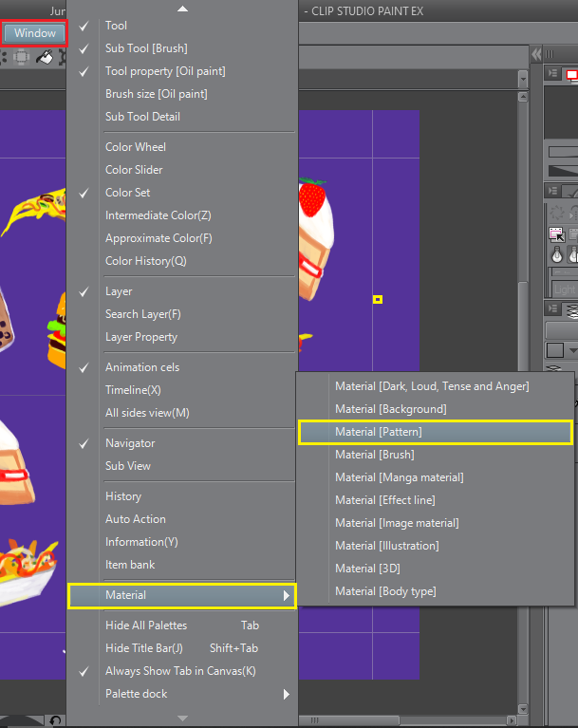Choose Material [Body type]
The image size is (578, 728).
(435, 591)
